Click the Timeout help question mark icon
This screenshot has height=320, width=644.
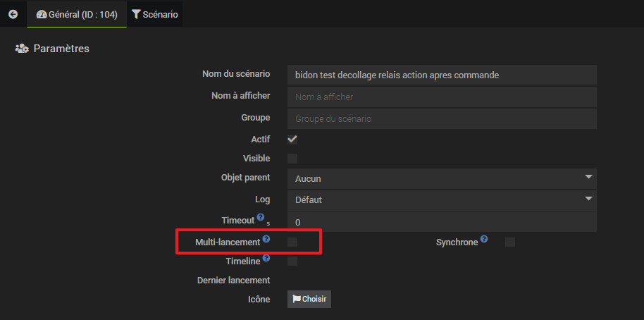coord(261,217)
